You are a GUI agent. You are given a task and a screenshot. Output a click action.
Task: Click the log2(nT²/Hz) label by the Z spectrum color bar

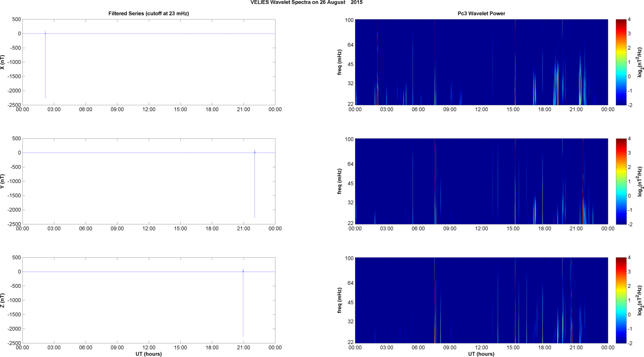pyautogui.click(x=640, y=300)
